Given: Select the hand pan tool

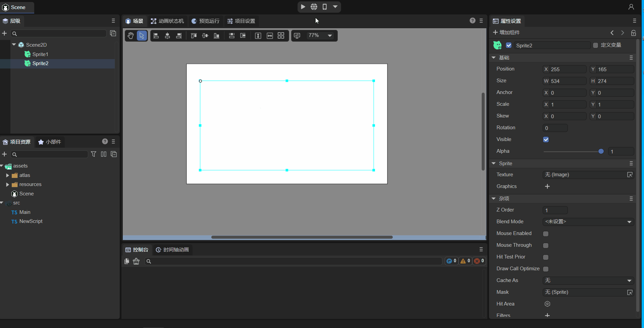Looking at the screenshot, I should click(130, 36).
